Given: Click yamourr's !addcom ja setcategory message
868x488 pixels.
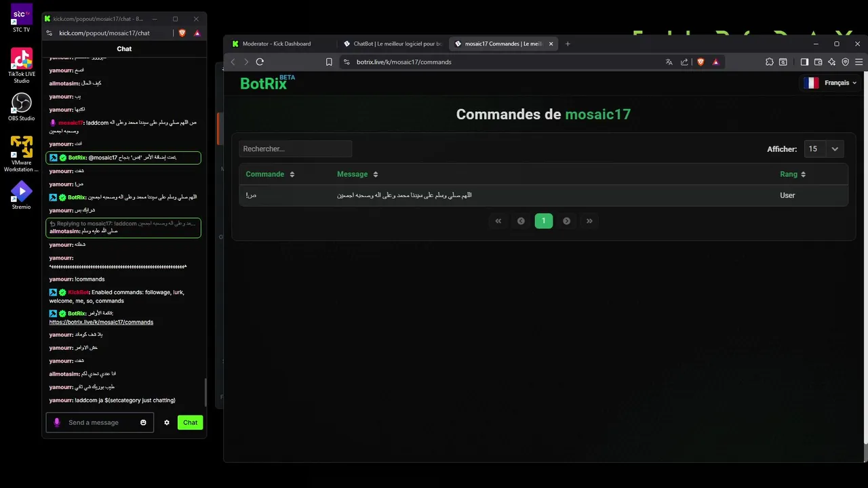Looking at the screenshot, I should [x=112, y=401].
